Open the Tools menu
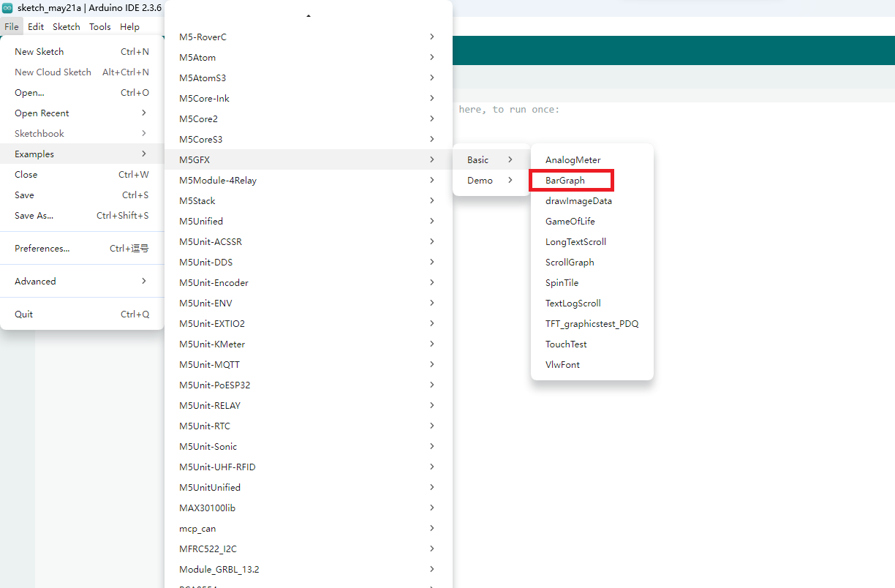Viewport: 895px width, 588px height. tap(100, 27)
